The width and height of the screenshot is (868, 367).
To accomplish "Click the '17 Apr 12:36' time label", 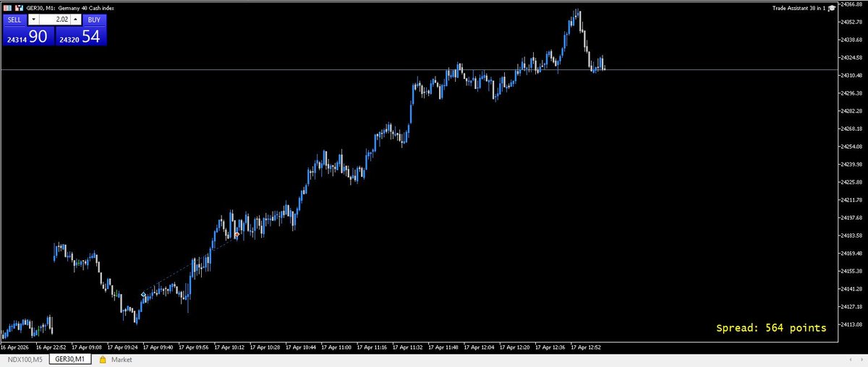I will pyautogui.click(x=550, y=347).
